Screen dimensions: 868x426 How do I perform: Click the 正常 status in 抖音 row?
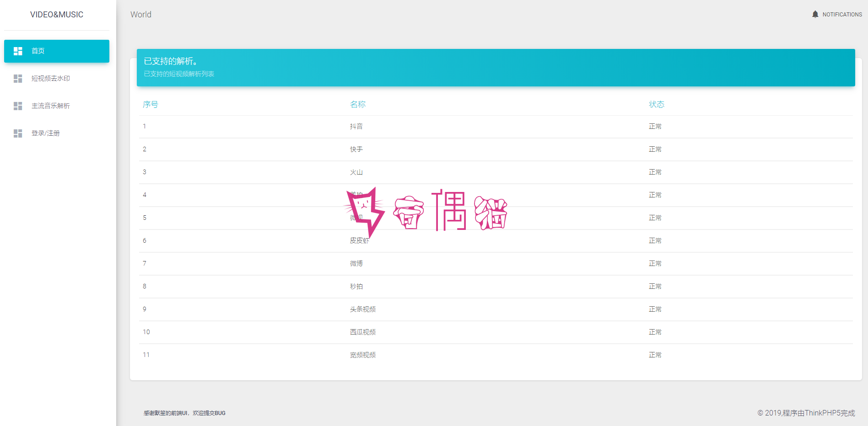(x=655, y=127)
